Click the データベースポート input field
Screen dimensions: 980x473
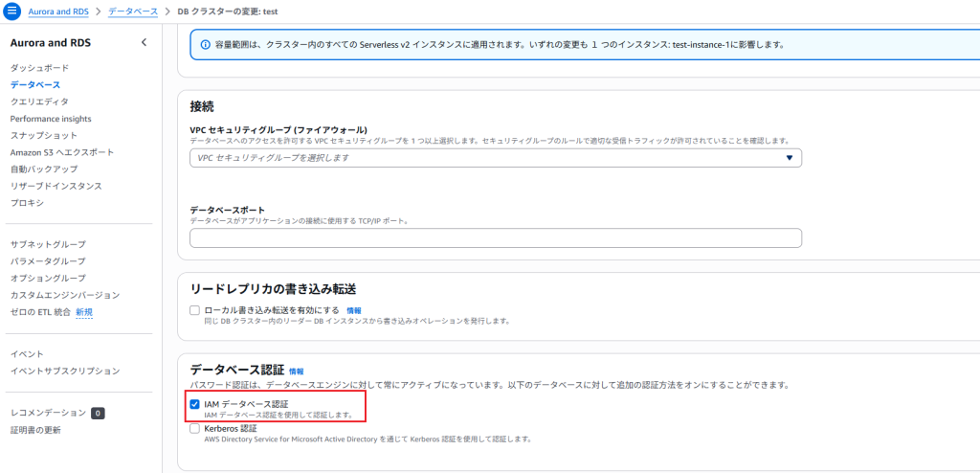click(496, 237)
